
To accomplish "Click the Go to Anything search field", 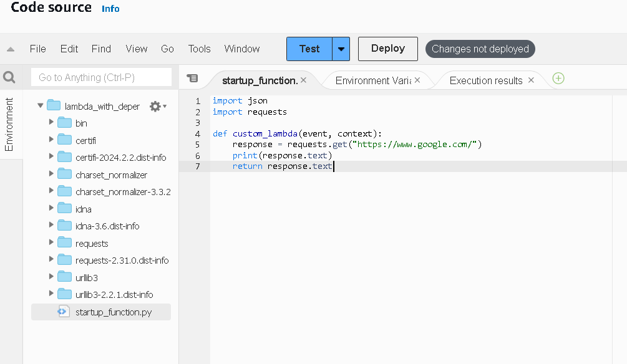I will pos(101,77).
